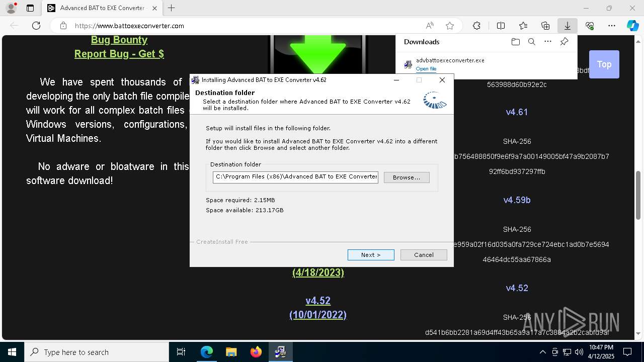Open Task View on the taskbar
644x362 pixels.
pyautogui.click(x=181, y=352)
